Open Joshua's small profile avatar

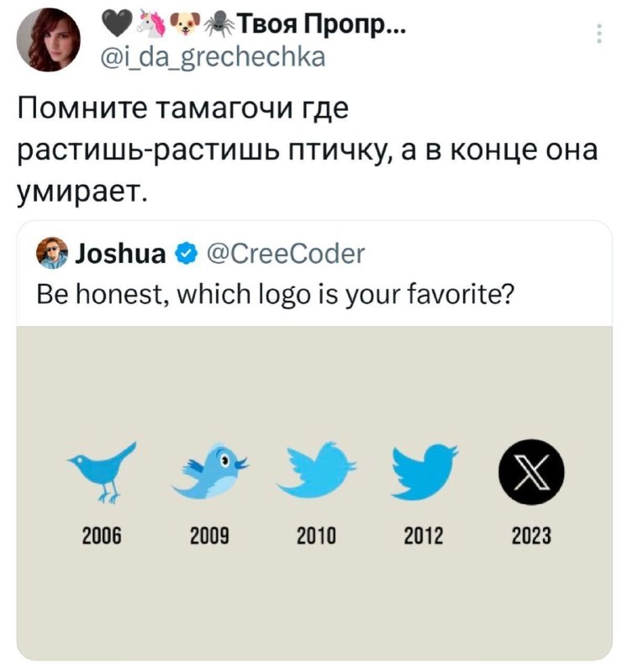[x=53, y=253]
